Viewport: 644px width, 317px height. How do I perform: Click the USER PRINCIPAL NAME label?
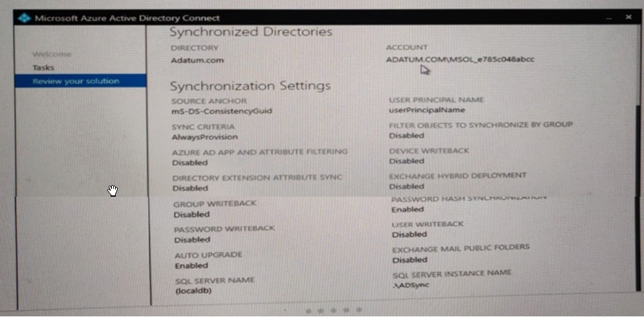436,100
